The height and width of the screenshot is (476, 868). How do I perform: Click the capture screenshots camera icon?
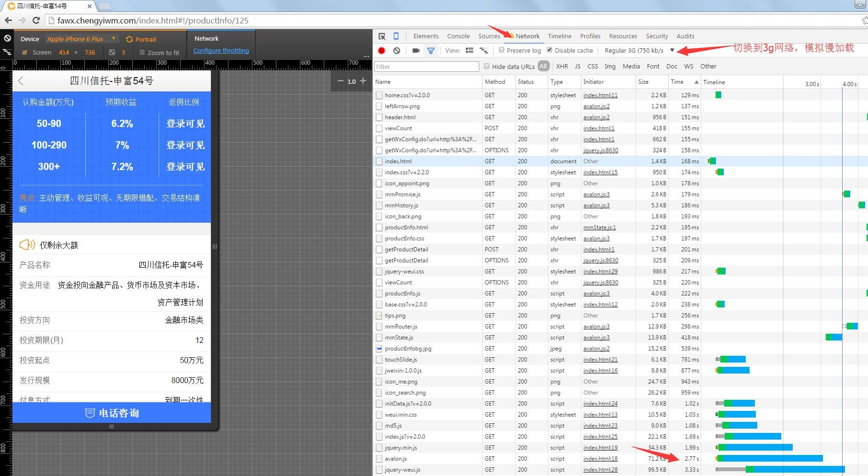coord(416,50)
